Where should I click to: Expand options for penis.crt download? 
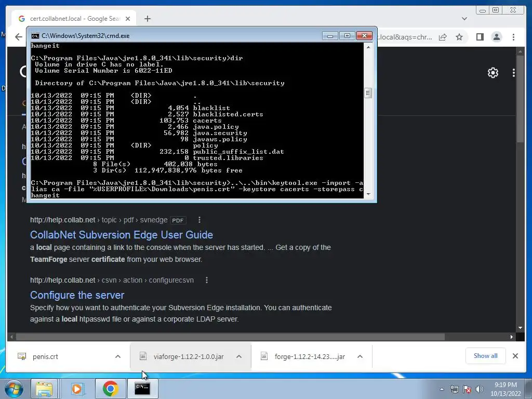(118, 356)
